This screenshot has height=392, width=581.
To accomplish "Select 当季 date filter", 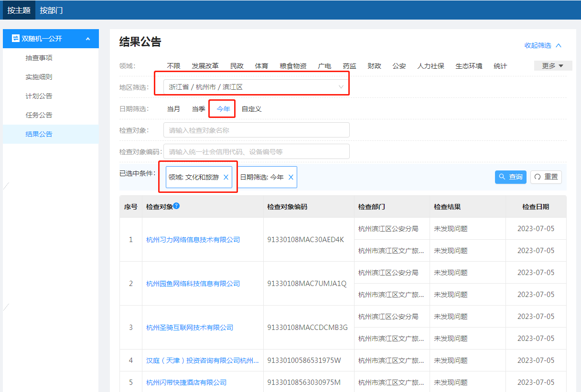I will tap(198, 109).
